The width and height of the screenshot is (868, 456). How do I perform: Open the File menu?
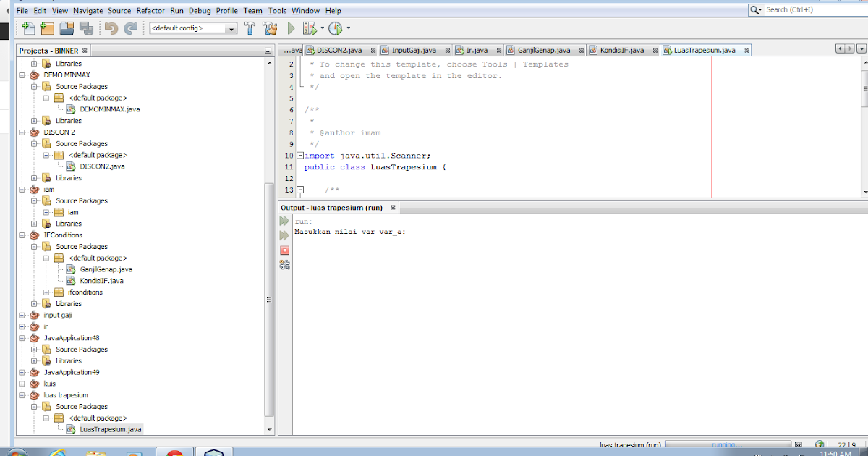pyautogui.click(x=22, y=11)
